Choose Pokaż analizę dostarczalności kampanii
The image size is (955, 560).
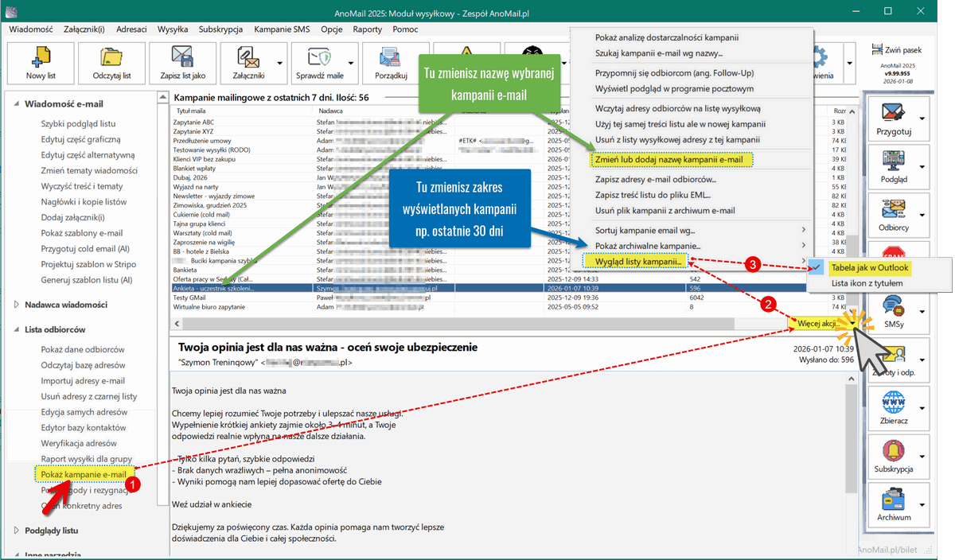[667, 38]
